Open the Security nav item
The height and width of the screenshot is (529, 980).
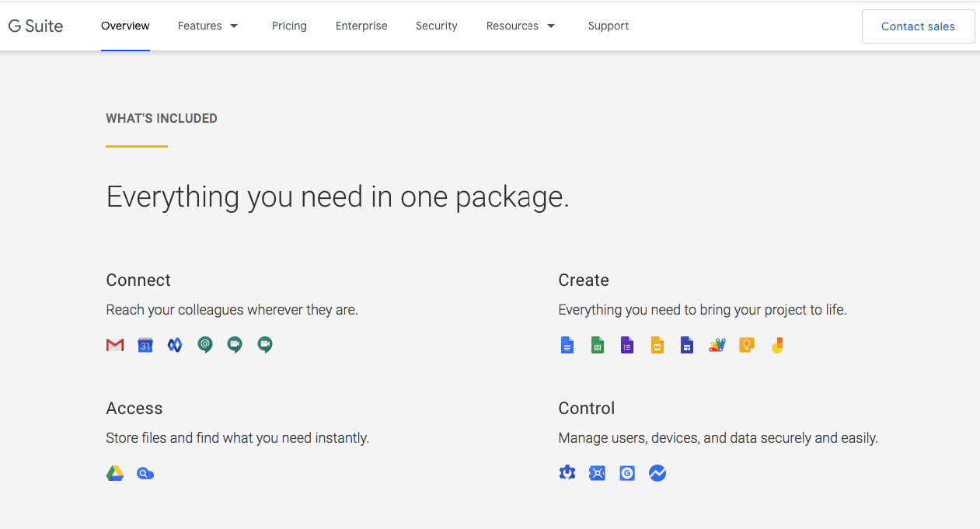437,26
